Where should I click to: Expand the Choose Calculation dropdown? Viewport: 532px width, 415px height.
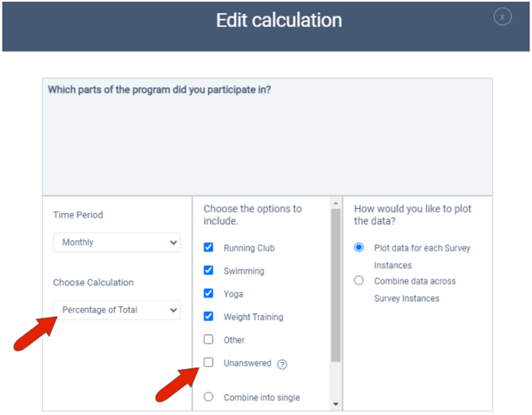pyautogui.click(x=117, y=310)
